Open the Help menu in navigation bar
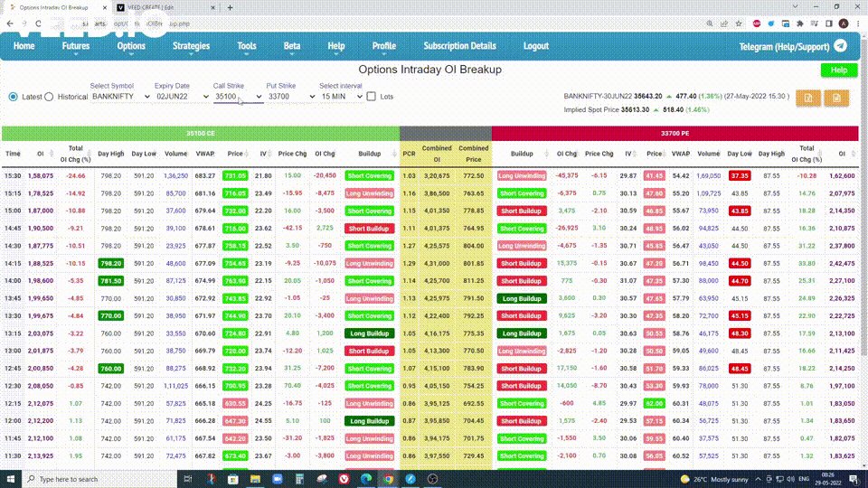This screenshot has height=488, width=868. pyautogui.click(x=336, y=46)
